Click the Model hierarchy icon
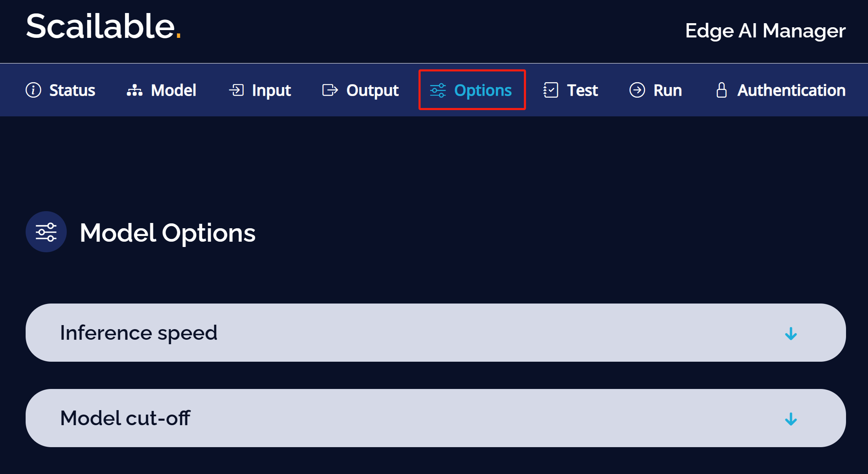Image resolution: width=868 pixels, height=474 pixels. (x=135, y=90)
